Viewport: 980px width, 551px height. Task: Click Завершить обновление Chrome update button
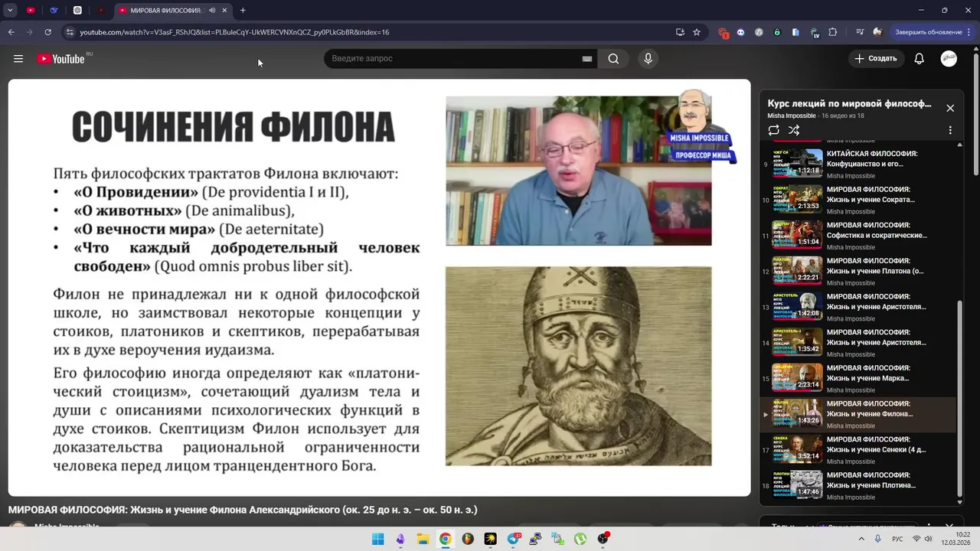point(929,32)
